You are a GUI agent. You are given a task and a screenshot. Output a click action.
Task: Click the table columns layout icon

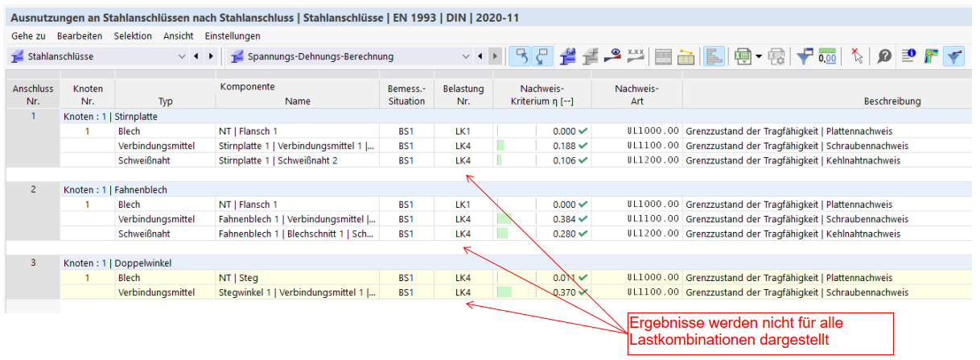[664, 56]
